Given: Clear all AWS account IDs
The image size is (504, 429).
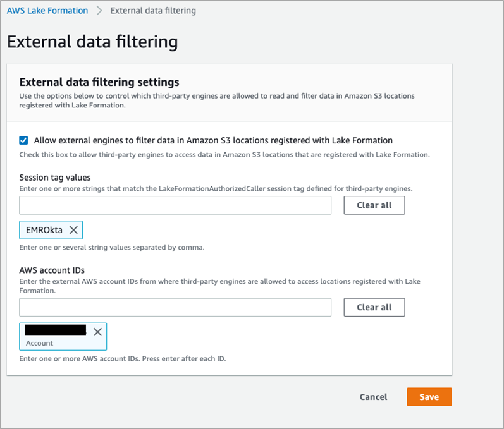Looking at the screenshot, I should point(374,307).
